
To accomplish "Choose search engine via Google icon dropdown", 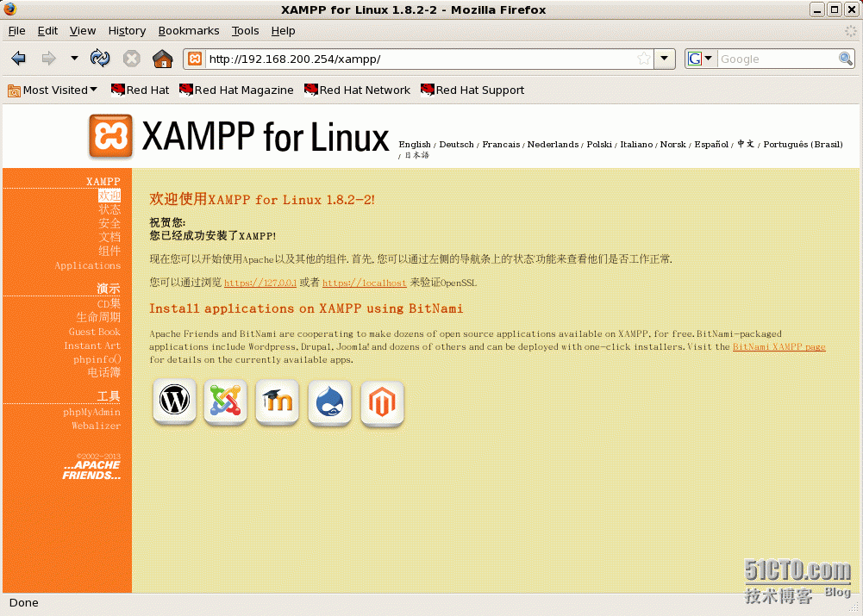I will point(700,59).
